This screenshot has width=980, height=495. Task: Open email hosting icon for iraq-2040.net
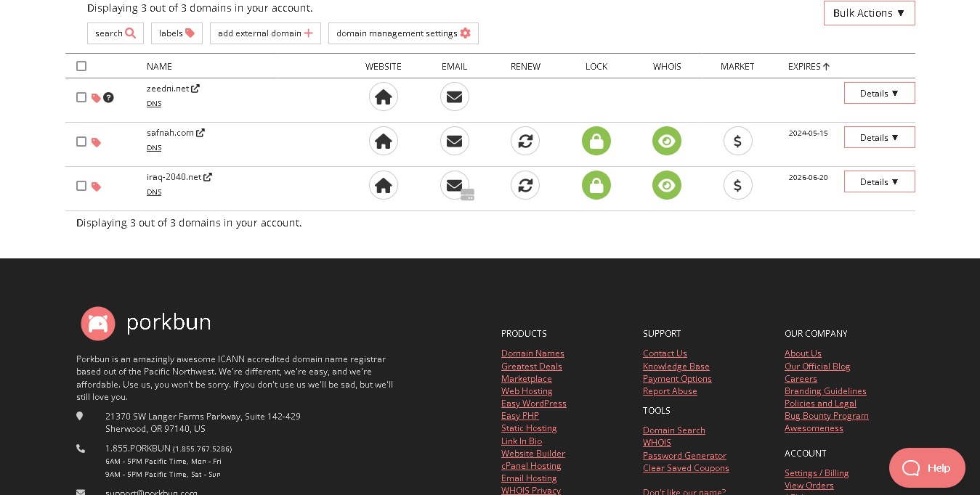455,185
